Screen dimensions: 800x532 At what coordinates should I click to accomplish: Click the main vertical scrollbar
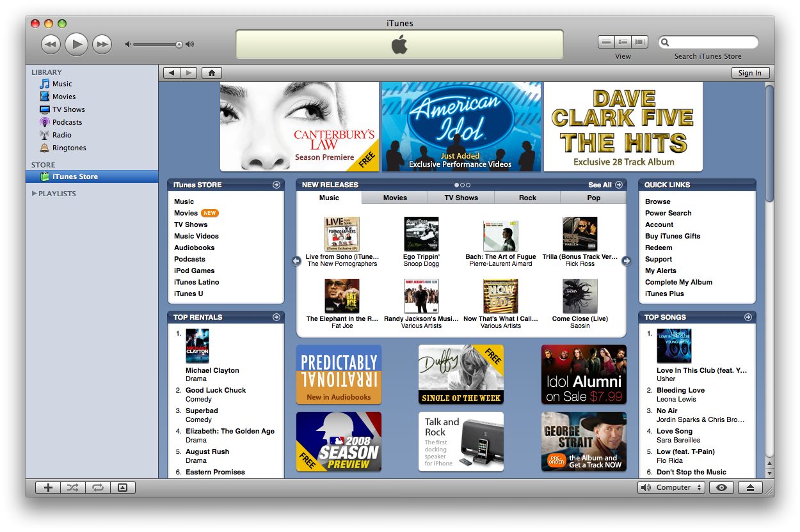(770, 144)
